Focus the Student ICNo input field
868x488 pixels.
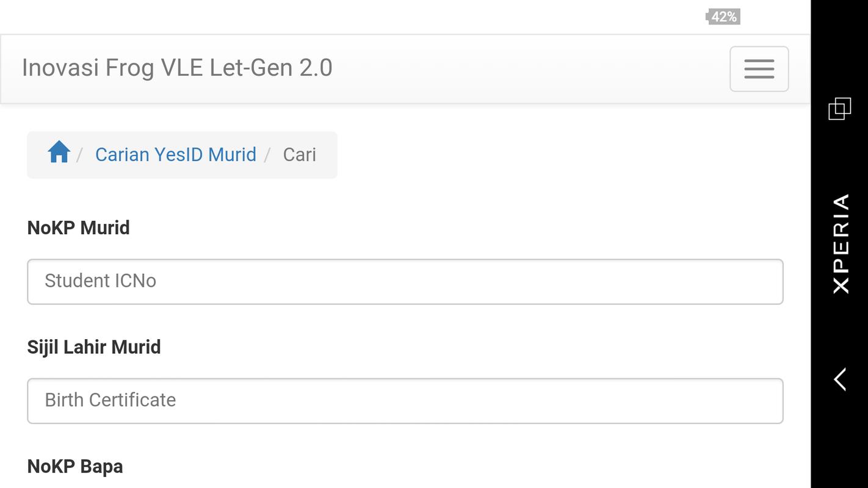[x=405, y=282]
